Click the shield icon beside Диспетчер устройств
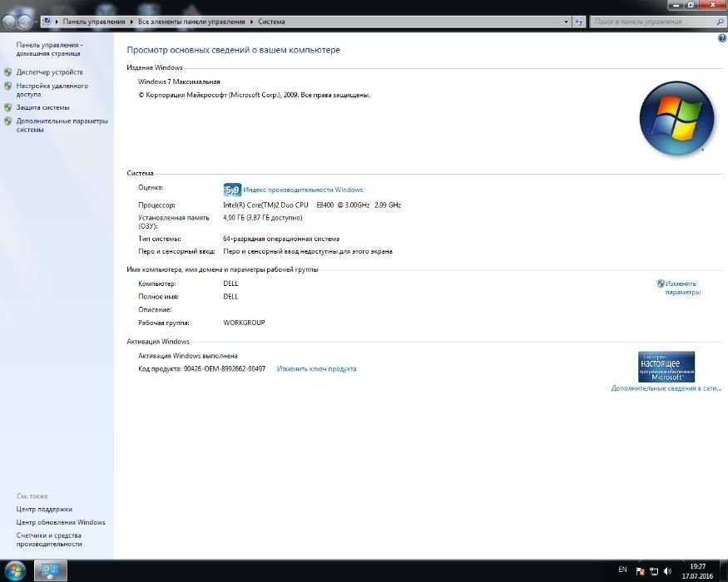This screenshot has width=728, height=582. pyautogui.click(x=7, y=72)
